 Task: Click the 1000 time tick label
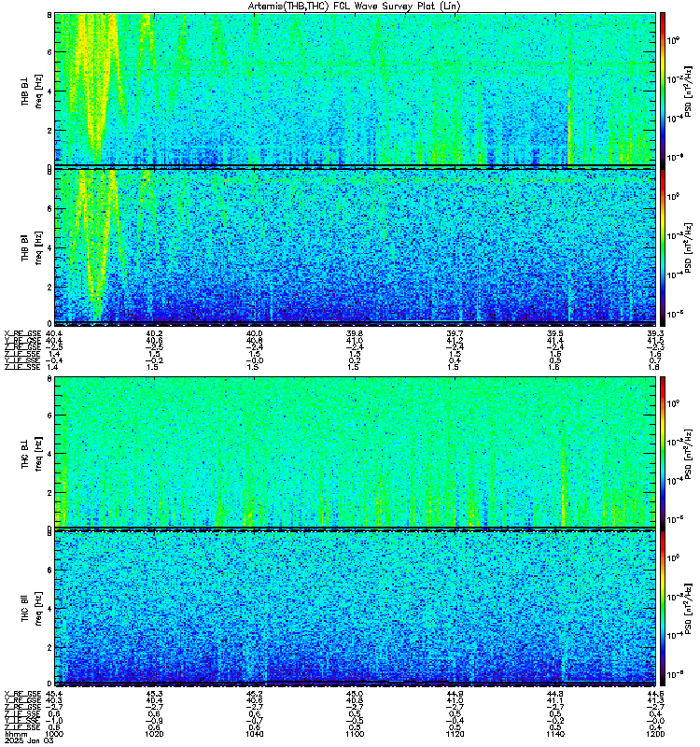tap(54, 734)
